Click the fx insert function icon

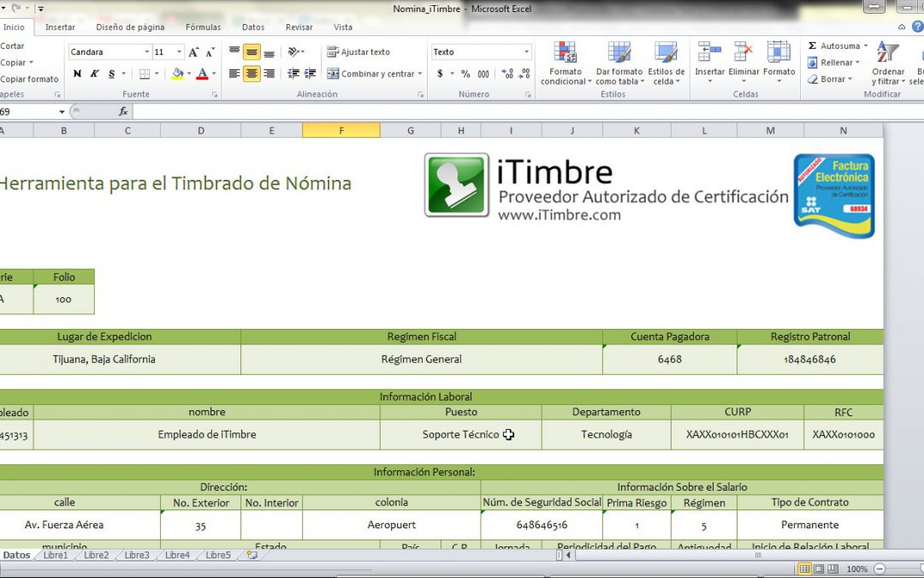123,111
